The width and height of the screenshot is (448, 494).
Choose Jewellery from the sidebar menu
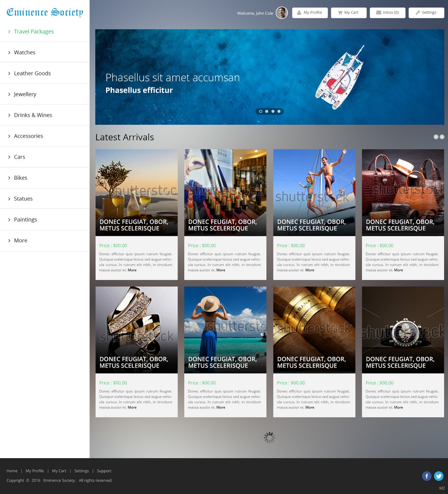(25, 94)
